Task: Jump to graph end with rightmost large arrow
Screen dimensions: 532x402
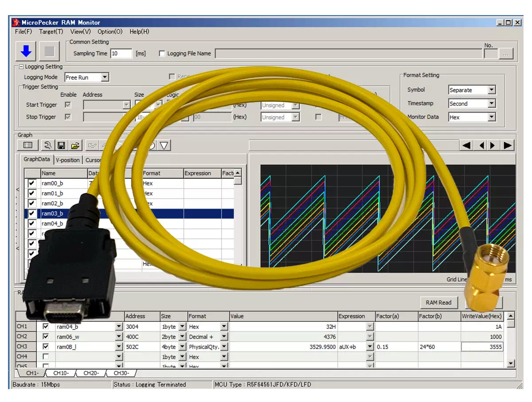Action: tap(508, 145)
